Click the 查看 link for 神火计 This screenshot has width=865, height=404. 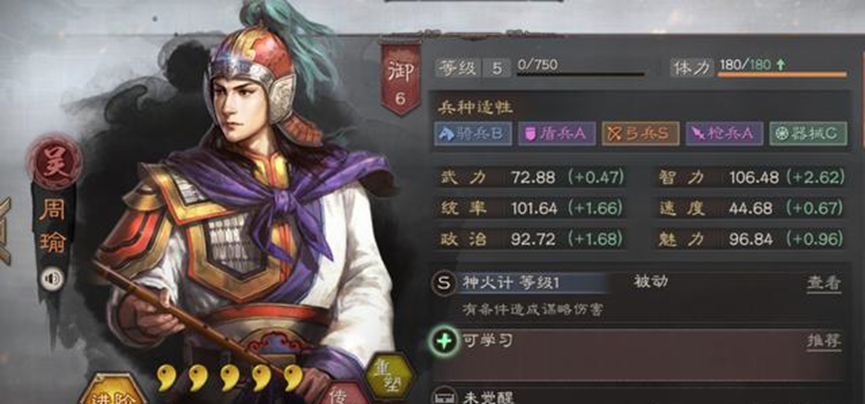824,284
